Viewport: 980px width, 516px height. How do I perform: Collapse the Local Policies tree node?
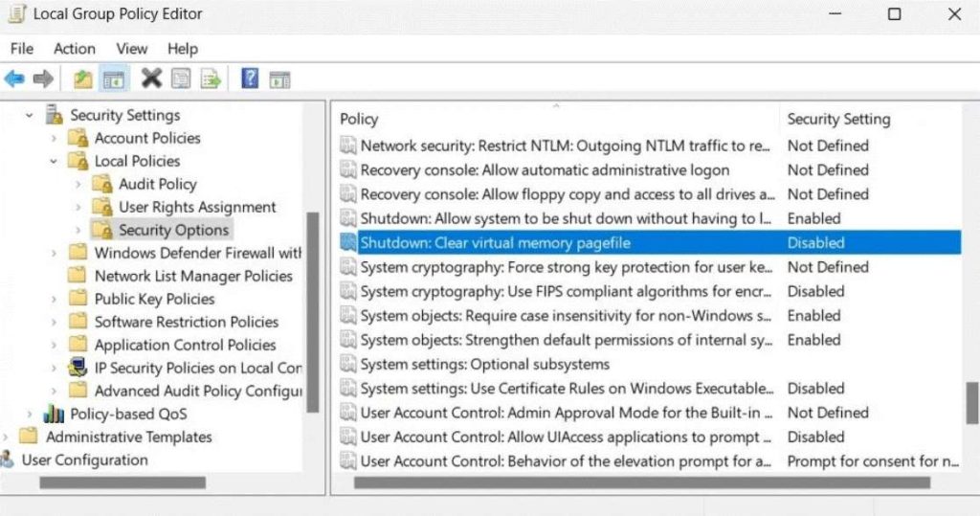55,161
